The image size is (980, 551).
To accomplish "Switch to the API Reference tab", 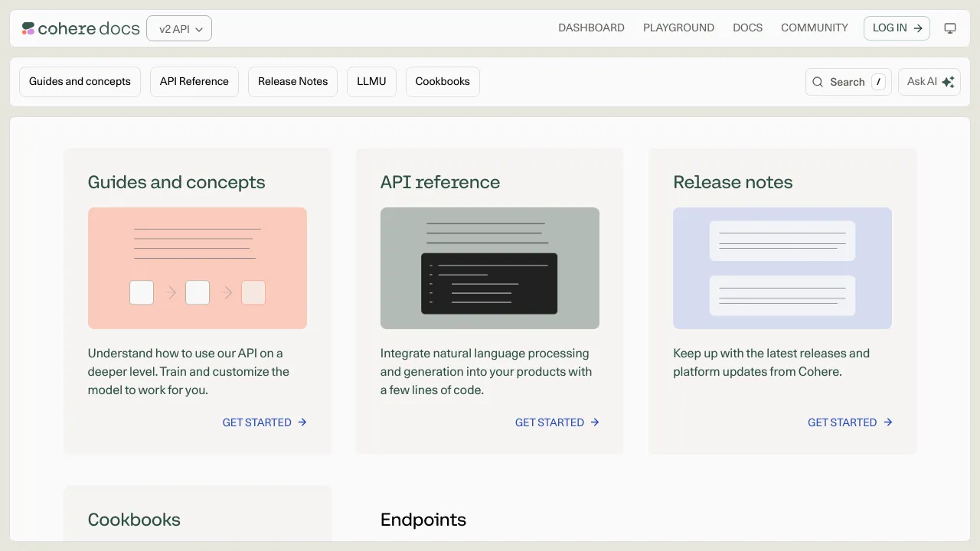I will click(194, 82).
